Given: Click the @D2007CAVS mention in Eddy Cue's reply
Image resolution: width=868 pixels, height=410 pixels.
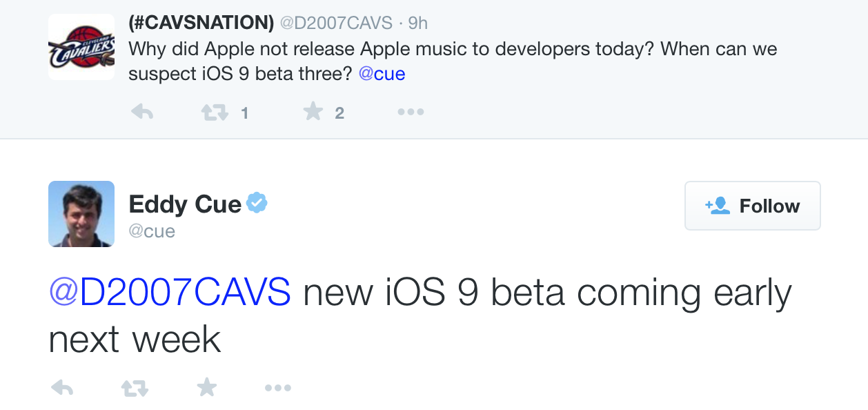Looking at the screenshot, I should [170, 293].
